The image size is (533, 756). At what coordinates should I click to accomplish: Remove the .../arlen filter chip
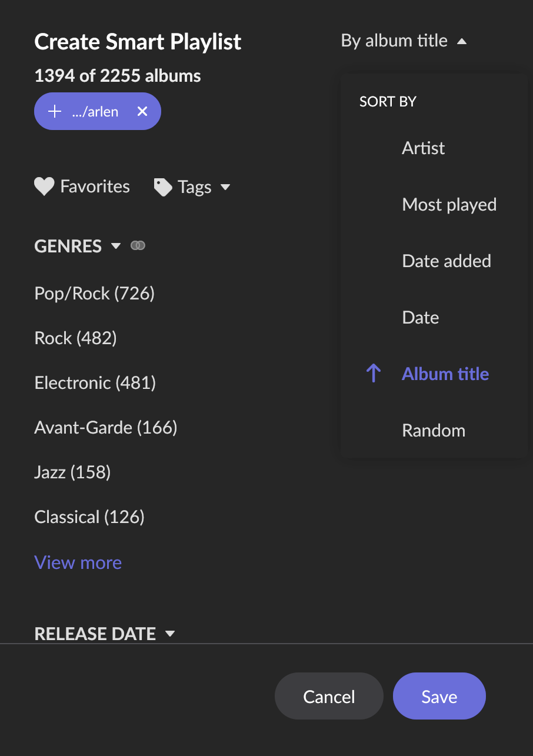tap(142, 111)
